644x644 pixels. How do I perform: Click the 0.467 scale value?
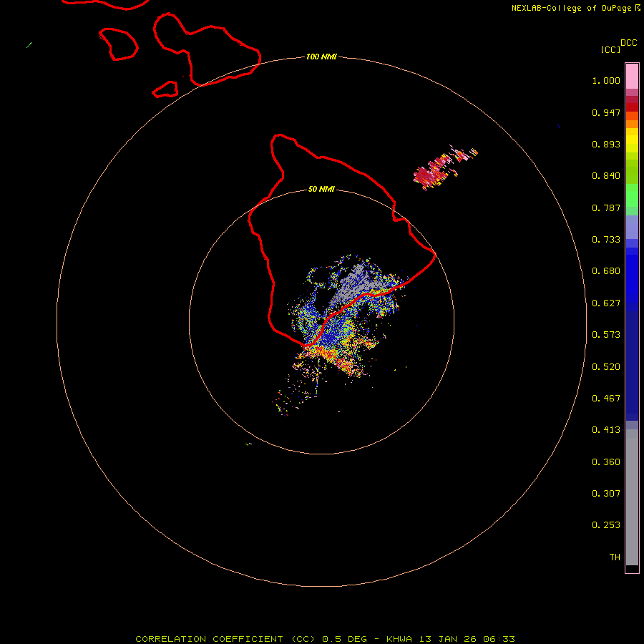[606, 399]
